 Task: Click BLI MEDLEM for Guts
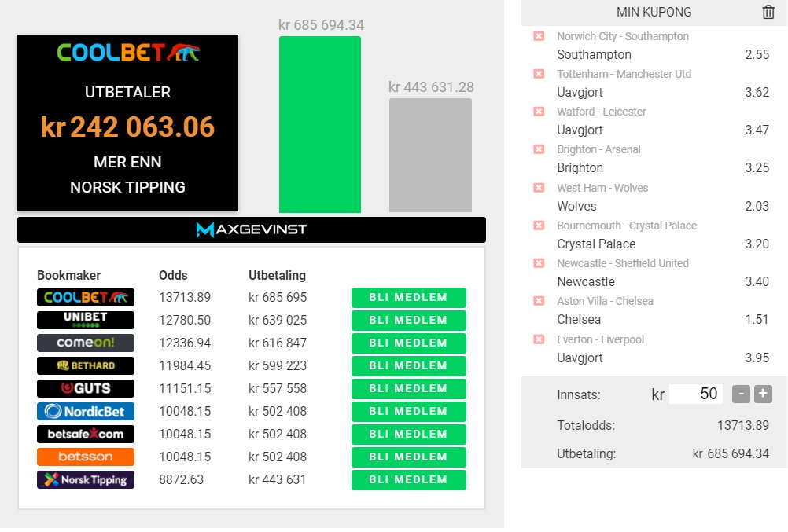[409, 388]
